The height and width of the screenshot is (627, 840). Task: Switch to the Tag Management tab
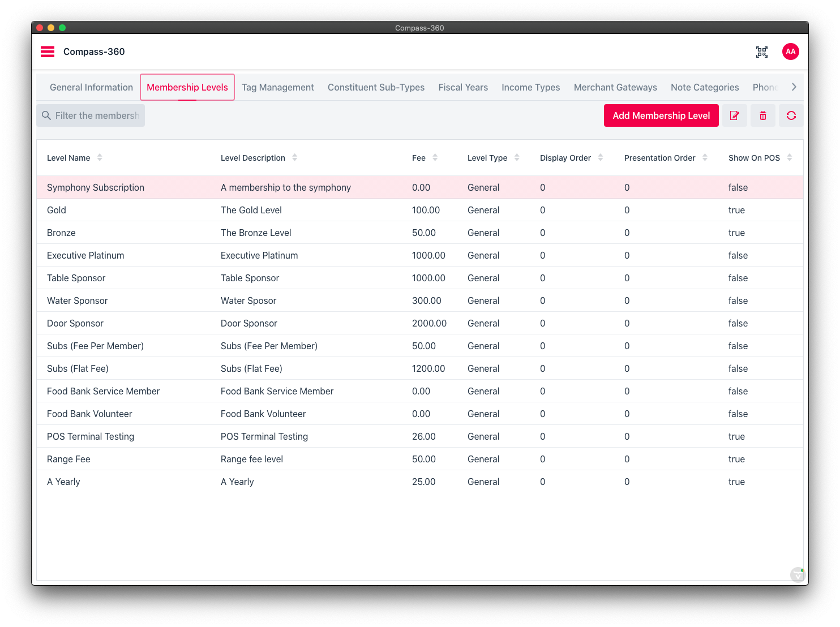point(278,87)
